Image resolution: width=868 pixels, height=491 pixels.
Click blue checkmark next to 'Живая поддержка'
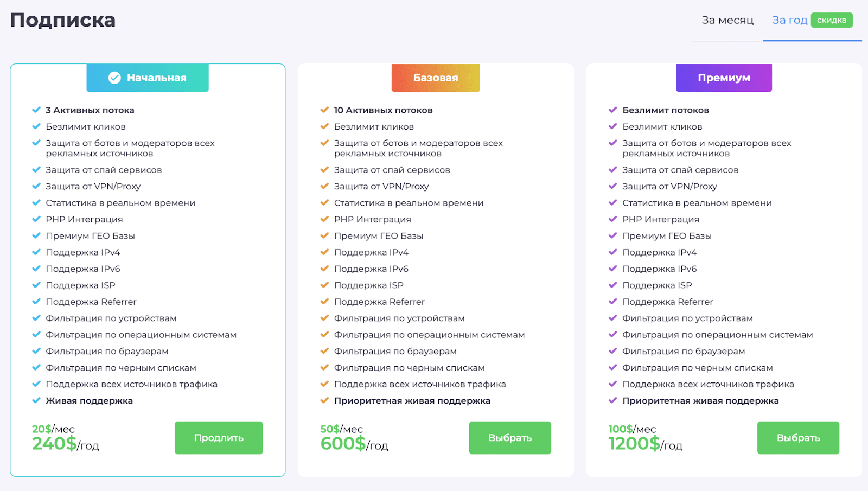coord(36,401)
